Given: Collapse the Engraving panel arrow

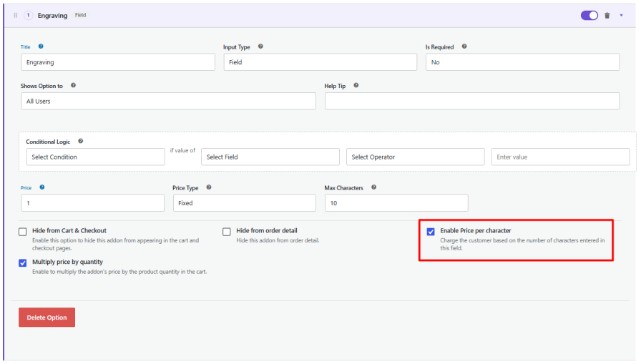Looking at the screenshot, I should tap(622, 16).
